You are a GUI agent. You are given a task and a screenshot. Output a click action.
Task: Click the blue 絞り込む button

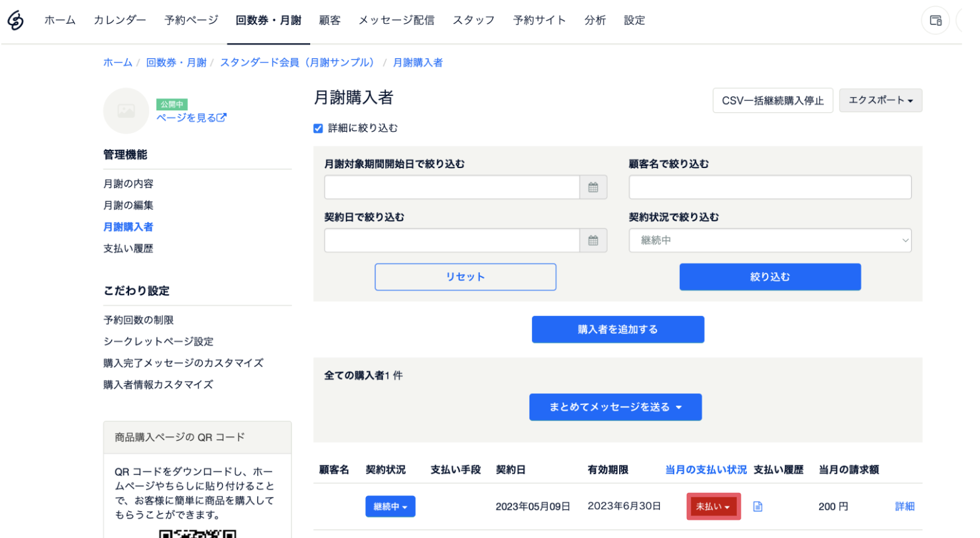click(x=770, y=277)
